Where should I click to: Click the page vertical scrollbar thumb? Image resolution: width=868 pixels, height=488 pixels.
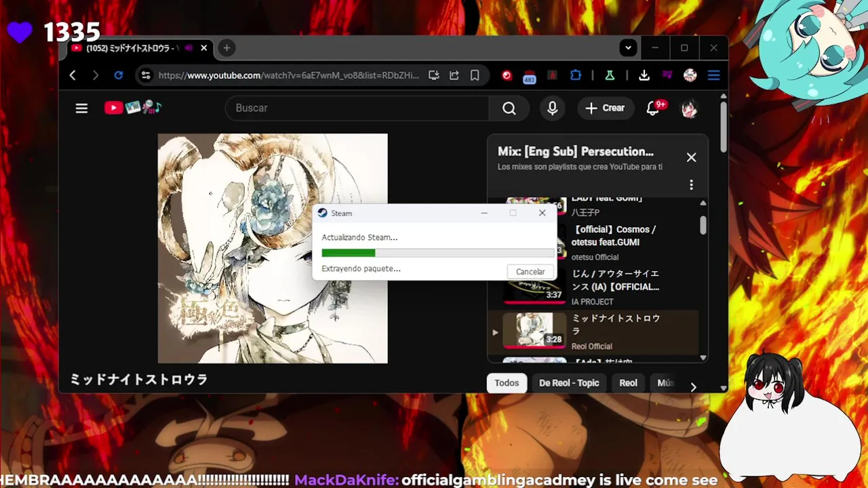[724, 127]
